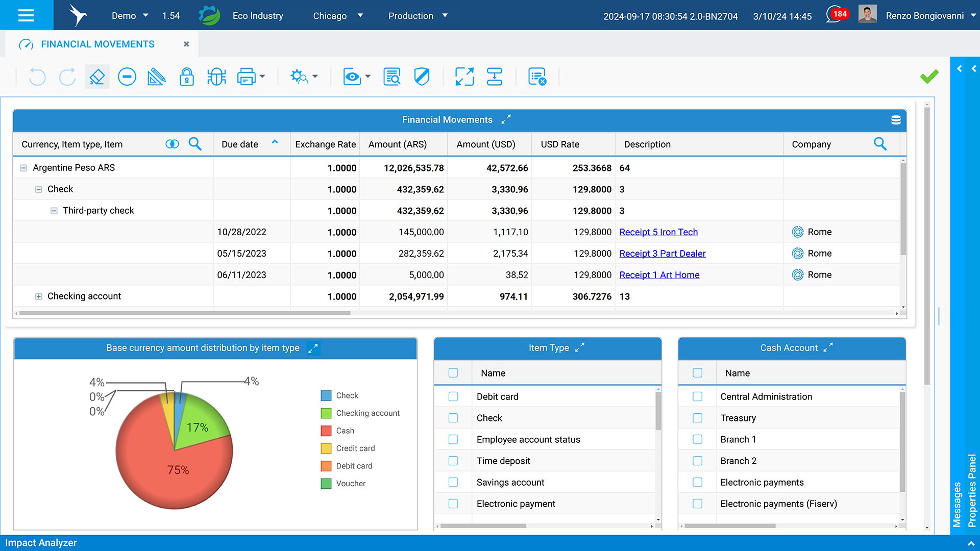
Task: Expand the Checking account tree row
Action: [38, 296]
